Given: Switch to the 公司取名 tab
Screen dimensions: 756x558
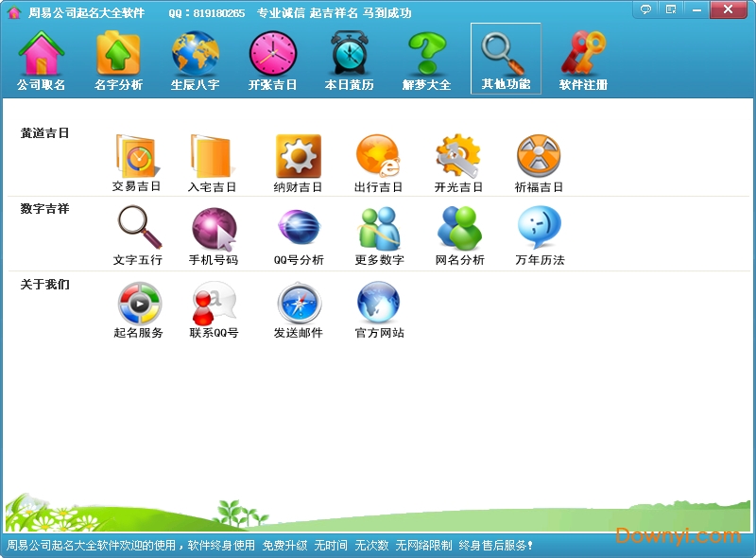Looking at the screenshot, I should (x=40, y=59).
